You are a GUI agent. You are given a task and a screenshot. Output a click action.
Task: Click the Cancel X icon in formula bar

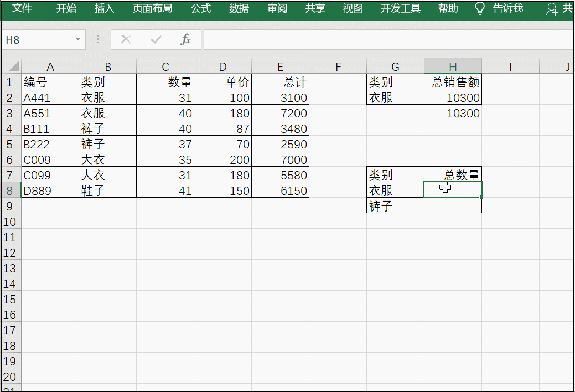click(x=126, y=40)
